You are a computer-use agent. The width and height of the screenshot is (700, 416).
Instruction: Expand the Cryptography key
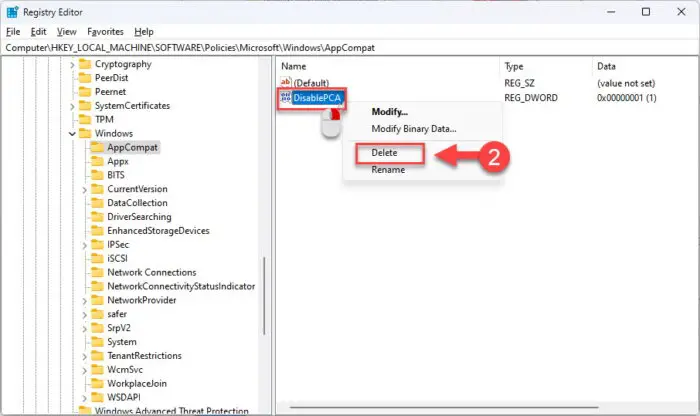tap(72, 65)
